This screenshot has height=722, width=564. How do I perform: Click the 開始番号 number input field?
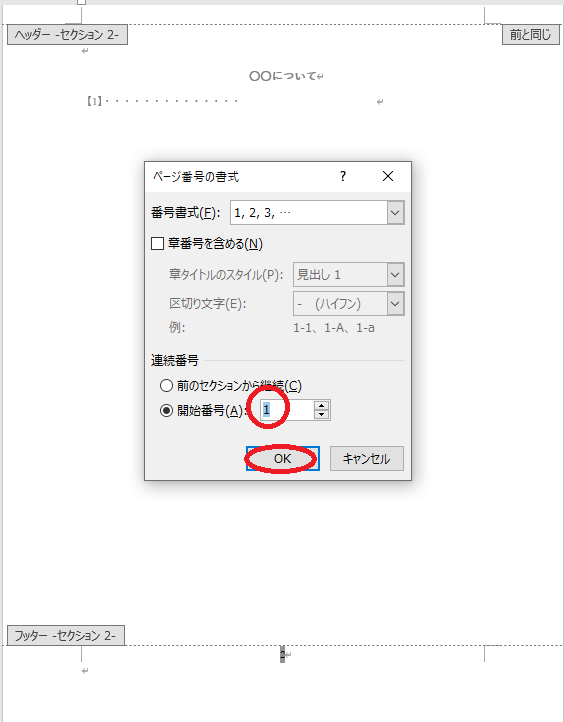coord(287,410)
